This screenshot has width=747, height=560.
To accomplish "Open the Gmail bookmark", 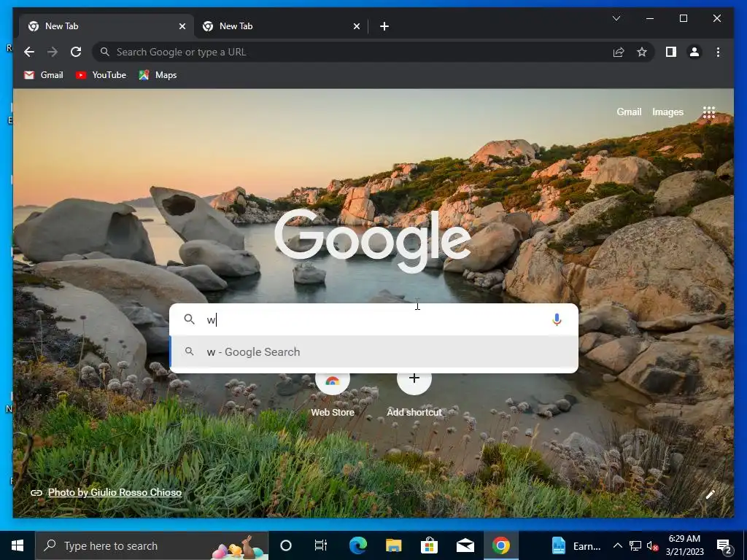I will point(43,75).
